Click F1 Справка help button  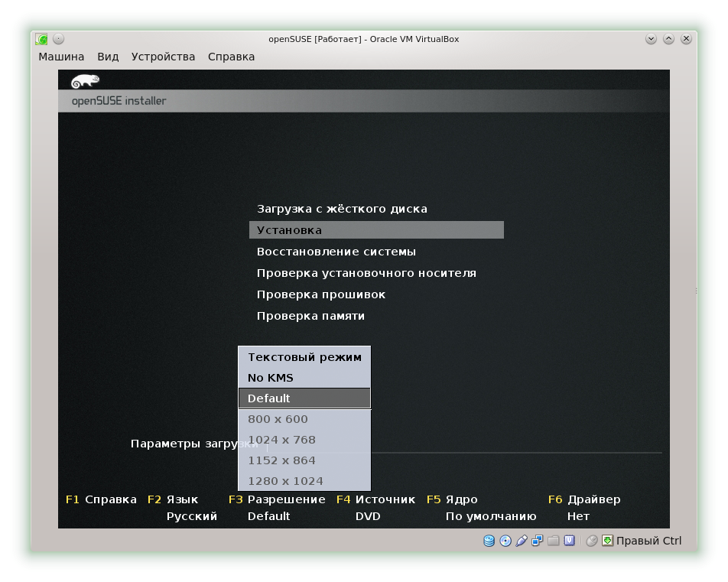[101, 500]
